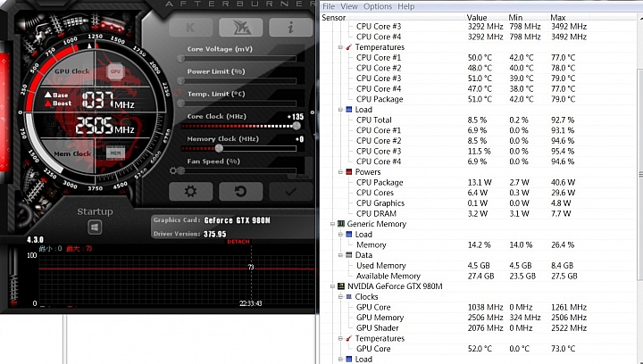Click the Fan Speed slider handle
The height and width of the screenshot is (364, 643).
(180, 170)
